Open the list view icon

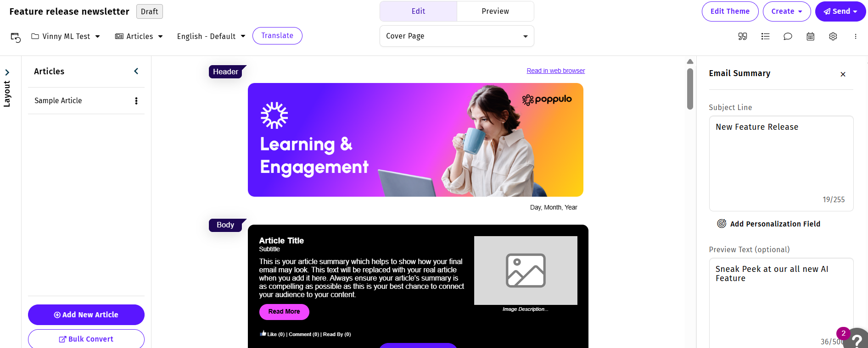(765, 36)
